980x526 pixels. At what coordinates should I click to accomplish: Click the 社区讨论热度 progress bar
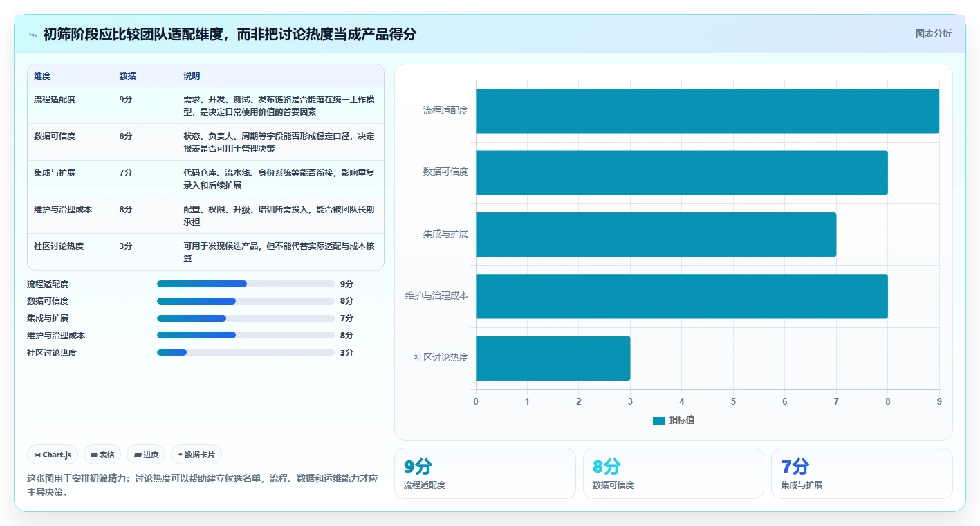(x=246, y=352)
